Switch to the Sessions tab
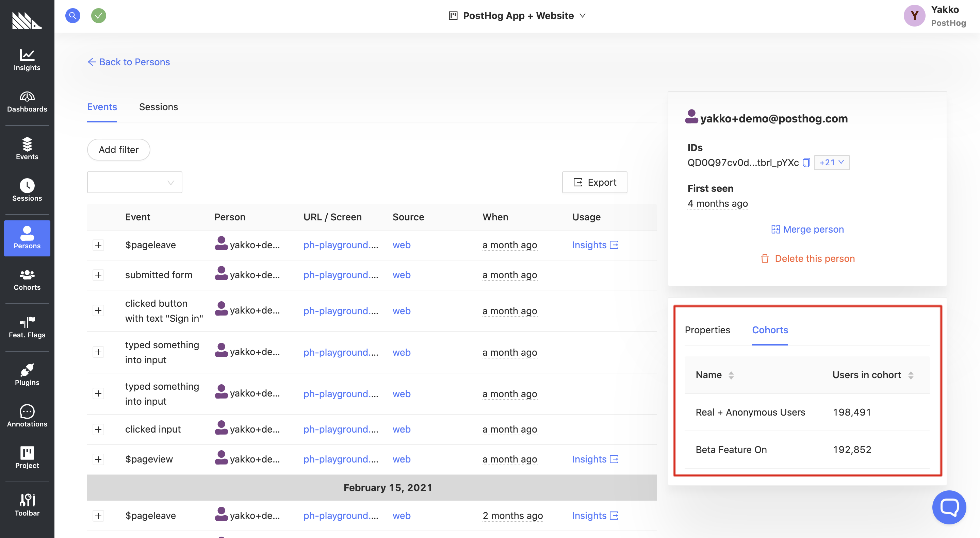Screen dimensions: 980x538 [x=159, y=107]
